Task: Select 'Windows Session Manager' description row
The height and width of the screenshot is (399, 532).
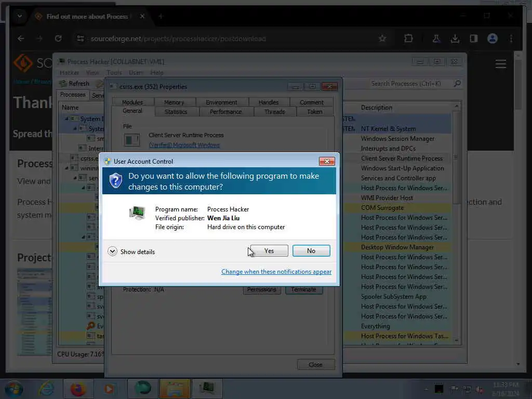Action: (397, 138)
